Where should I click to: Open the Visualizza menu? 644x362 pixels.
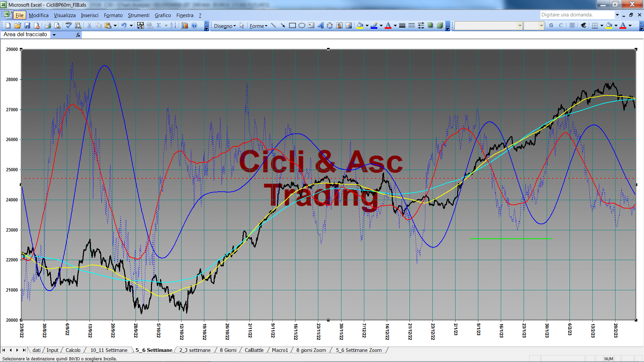coord(65,15)
